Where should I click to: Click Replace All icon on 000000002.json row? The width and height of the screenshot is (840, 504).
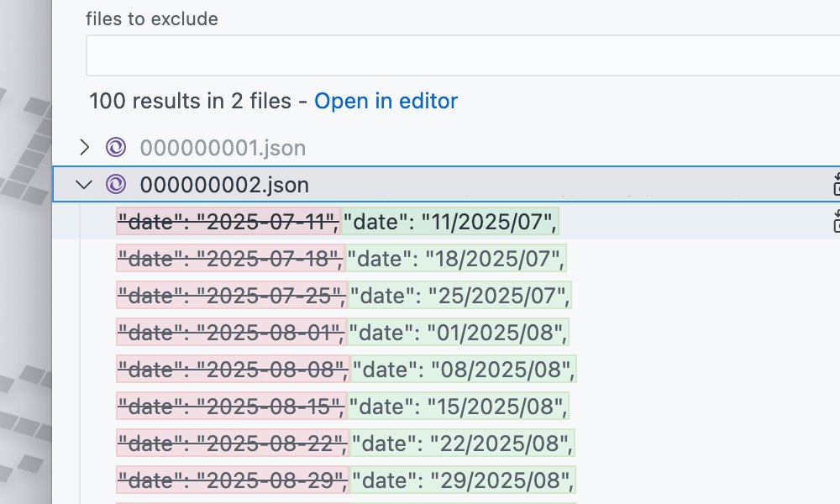click(835, 184)
